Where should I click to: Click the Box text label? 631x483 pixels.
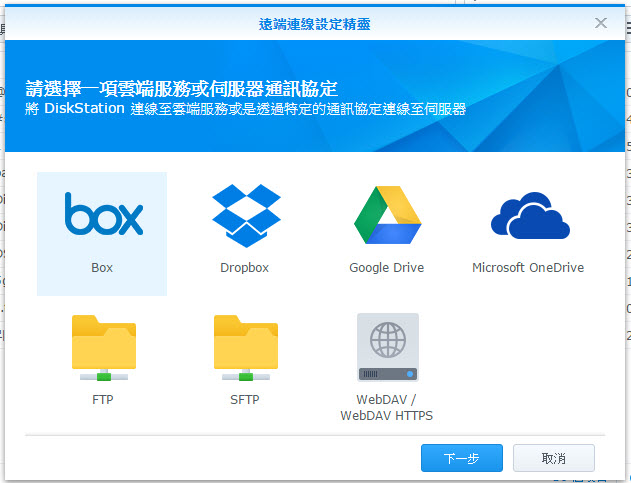[x=102, y=268]
